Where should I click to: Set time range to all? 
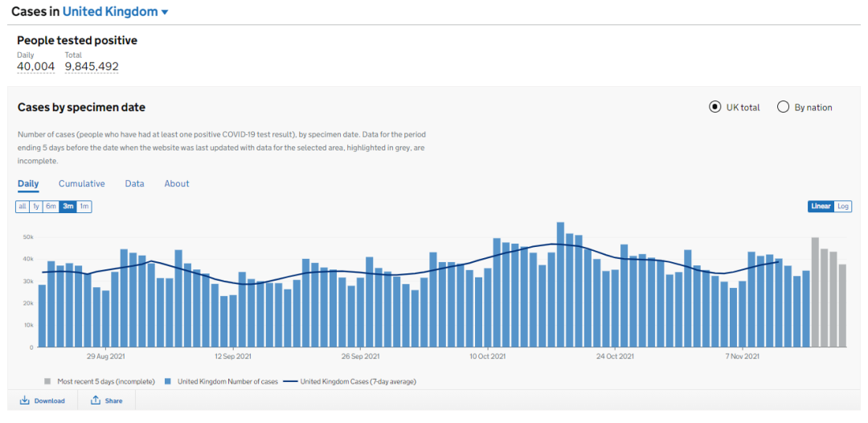click(x=23, y=207)
